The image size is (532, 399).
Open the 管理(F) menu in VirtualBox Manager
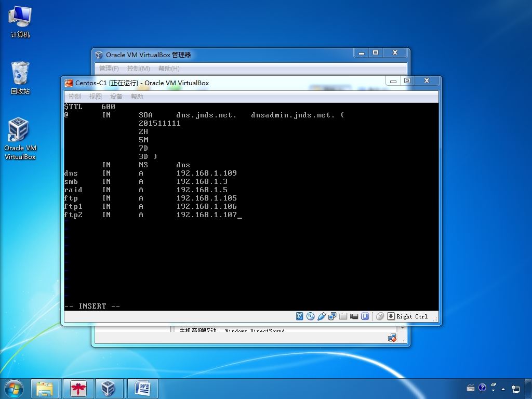109,69
